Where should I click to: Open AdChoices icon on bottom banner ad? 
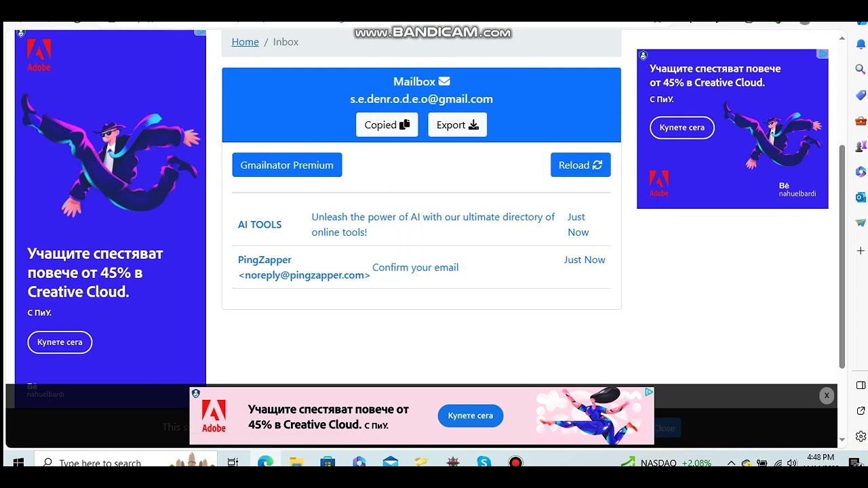[x=648, y=392]
